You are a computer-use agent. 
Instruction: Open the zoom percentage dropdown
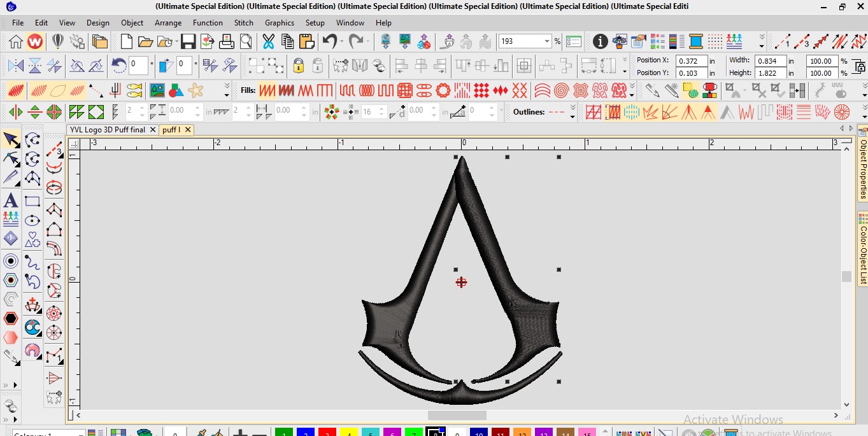pyautogui.click(x=547, y=41)
